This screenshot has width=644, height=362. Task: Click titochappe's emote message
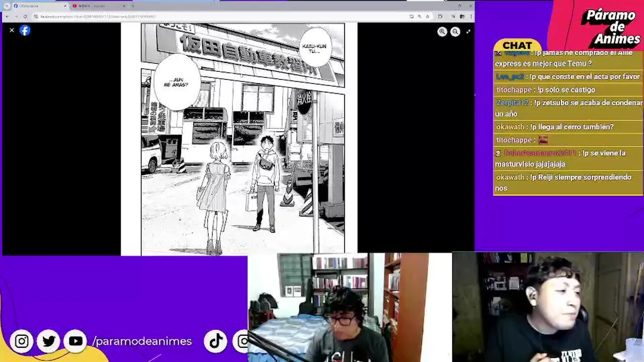pos(568,140)
